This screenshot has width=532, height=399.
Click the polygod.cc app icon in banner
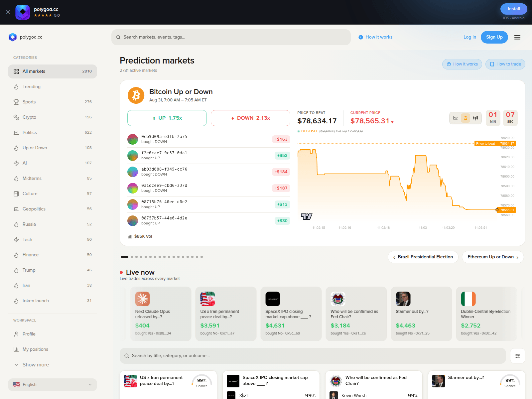[23, 12]
